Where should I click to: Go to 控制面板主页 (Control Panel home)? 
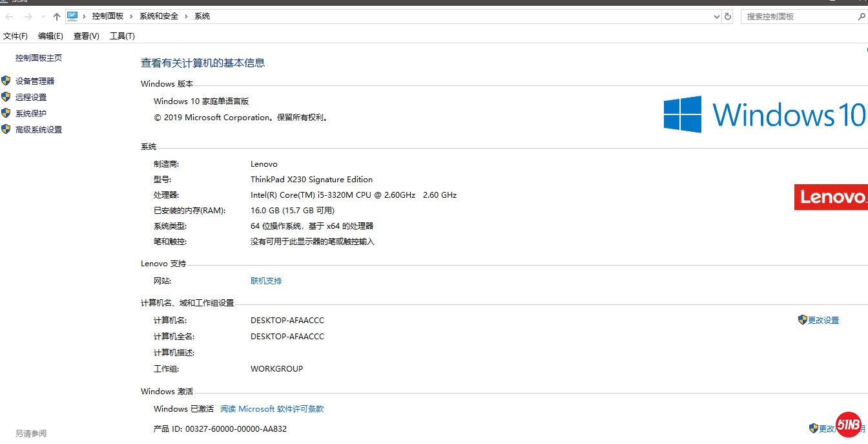(x=39, y=58)
